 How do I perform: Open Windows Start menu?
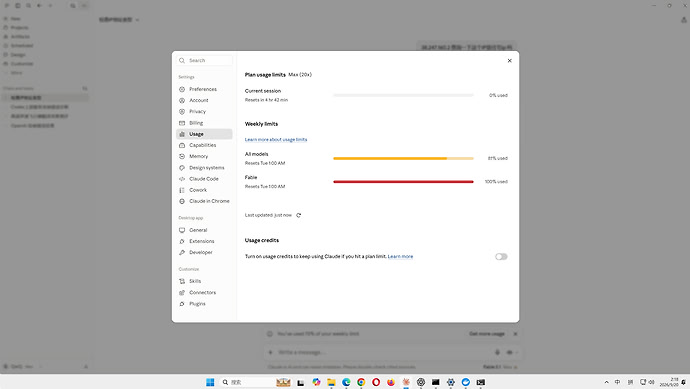tap(210, 382)
